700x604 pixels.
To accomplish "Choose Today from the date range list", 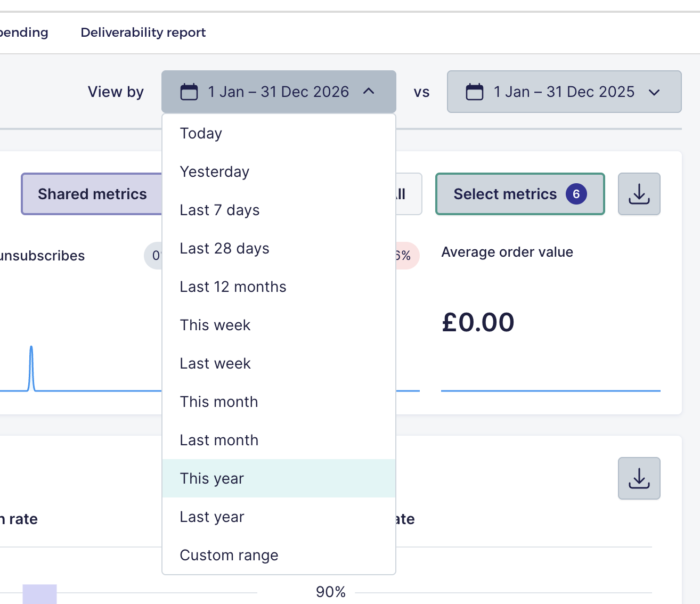I will click(279, 133).
